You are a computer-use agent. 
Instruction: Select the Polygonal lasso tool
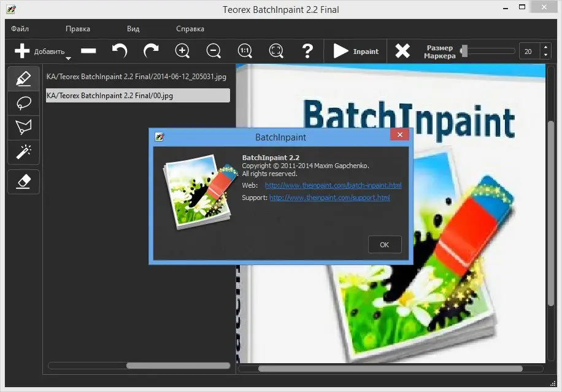23,127
